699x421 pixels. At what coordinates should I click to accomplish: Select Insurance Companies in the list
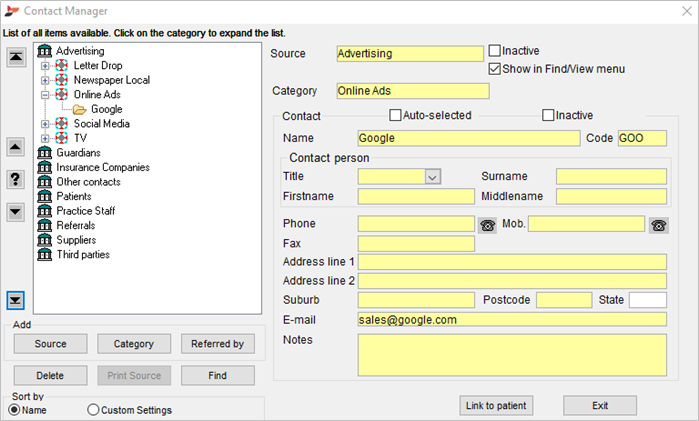click(103, 167)
